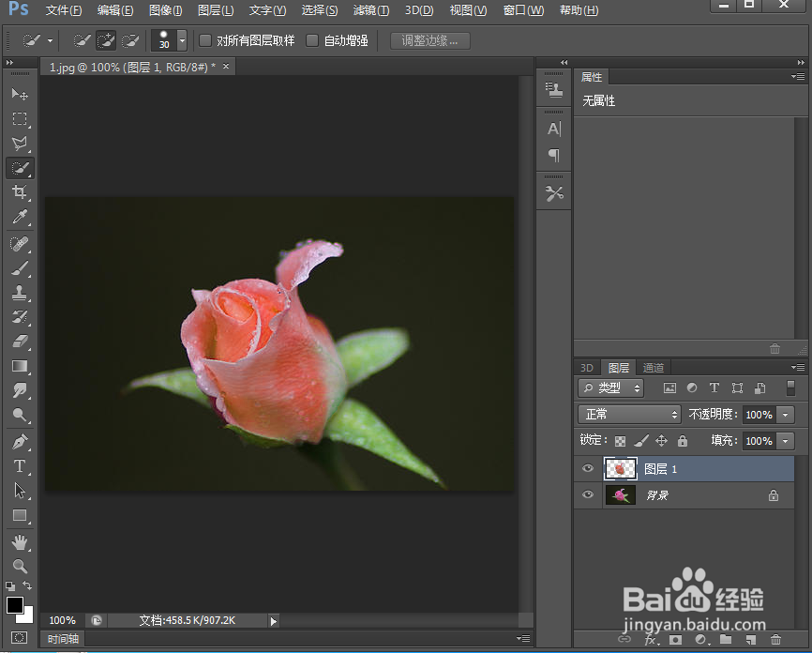Add a layer mask
The height and width of the screenshot is (653, 812).
[675, 640]
